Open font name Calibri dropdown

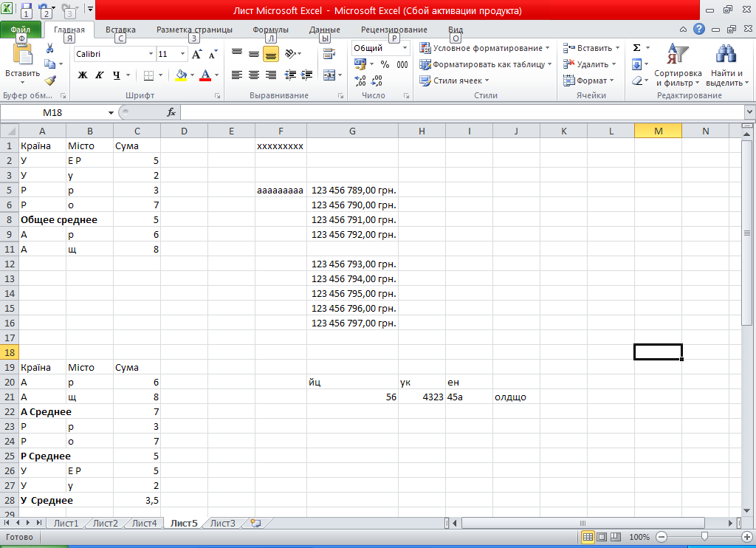tap(151, 54)
